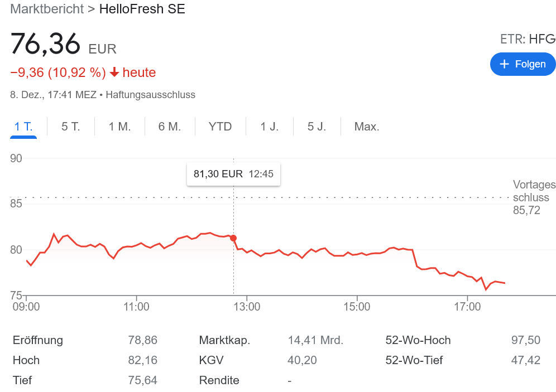Open the 5 J. historical chart

[x=317, y=127]
